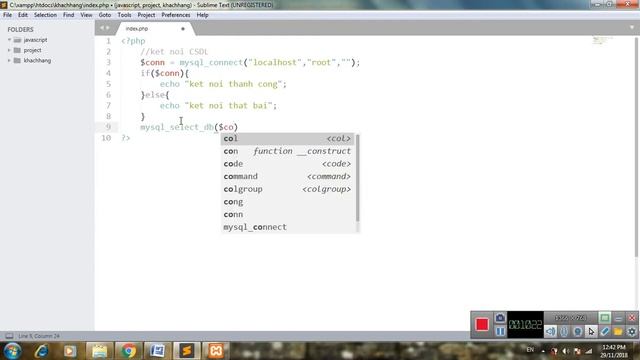The height and width of the screenshot is (360, 640).
Task: Click the recorder elapsed time display
Action: tap(525, 325)
